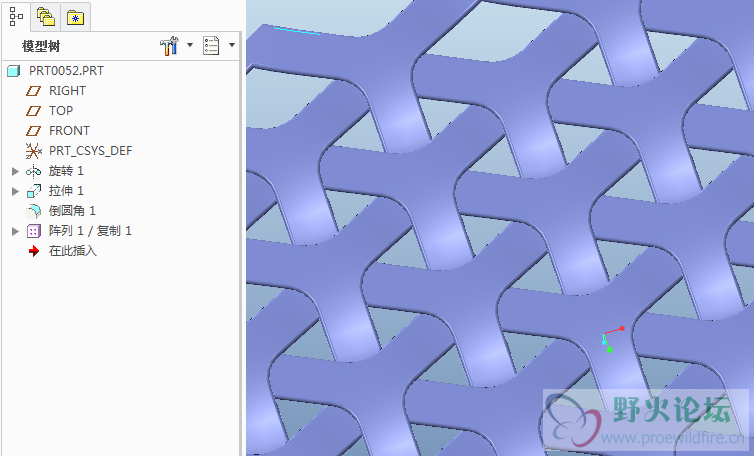Expand the 拉伸 1 feature
This screenshot has width=754, height=456.
click(x=15, y=191)
